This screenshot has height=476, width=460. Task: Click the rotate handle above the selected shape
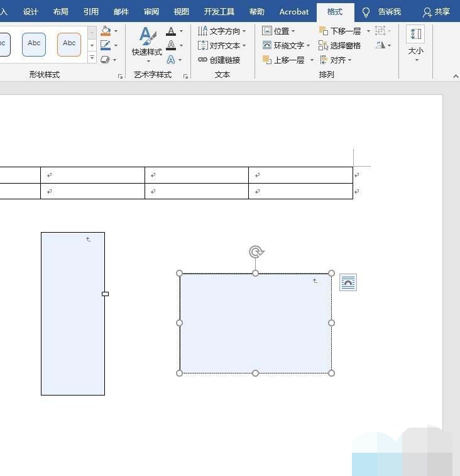[x=256, y=252]
